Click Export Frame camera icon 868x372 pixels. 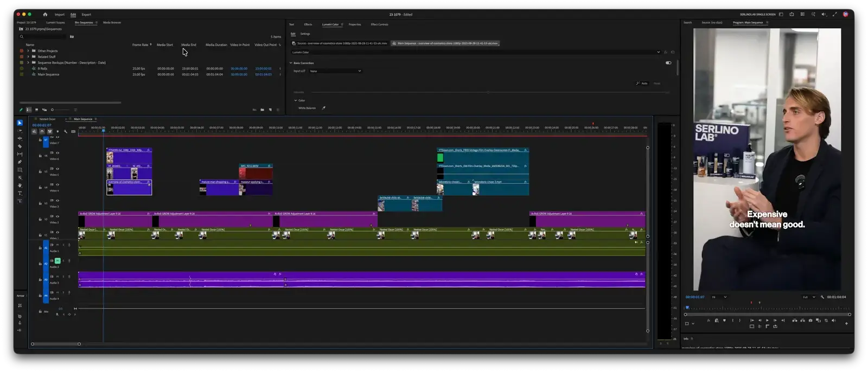click(810, 320)
